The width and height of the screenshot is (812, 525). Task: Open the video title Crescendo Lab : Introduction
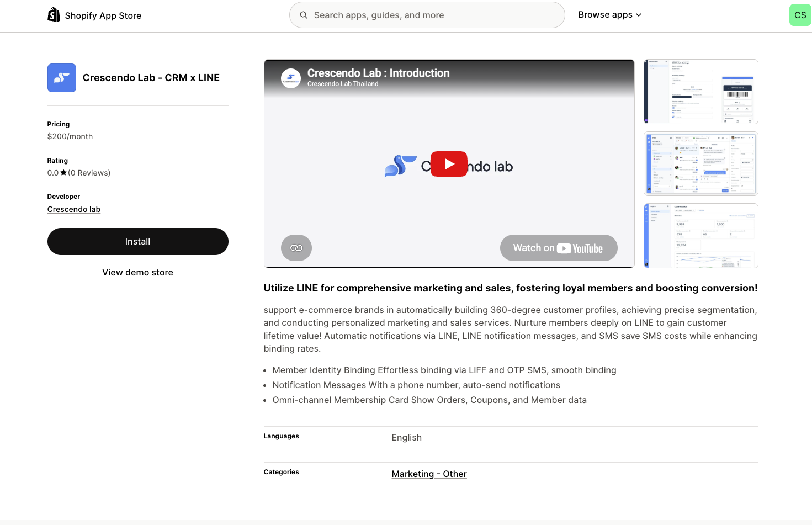[378, 73]
